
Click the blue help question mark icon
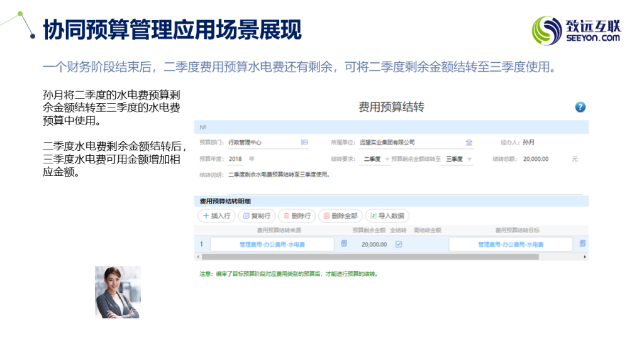point(580,107)
